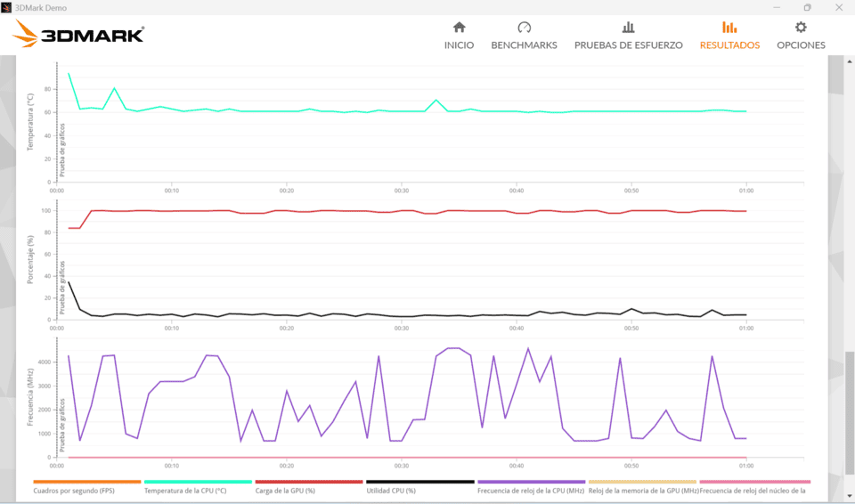Viewport: 855px width, 504px height.
Task: Restore down the 3DMark window
Action: (807, 7)
